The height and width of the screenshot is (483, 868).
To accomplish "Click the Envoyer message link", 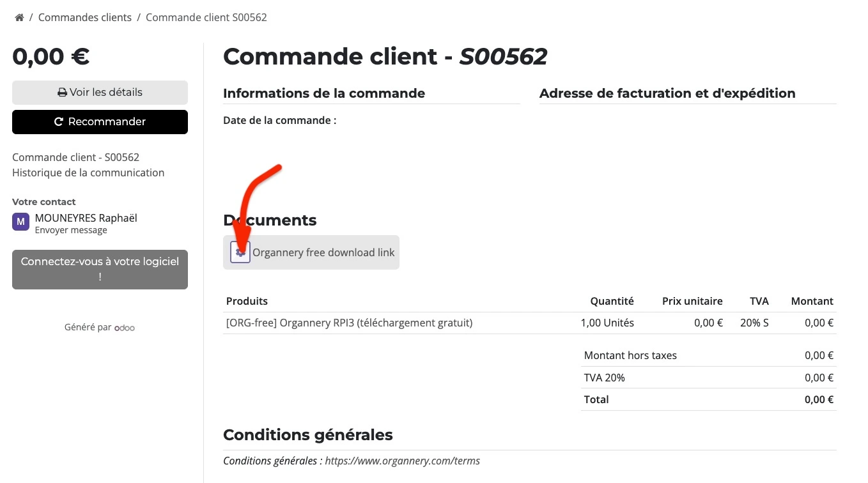I will pyautogui.click(x=71, y=230).
